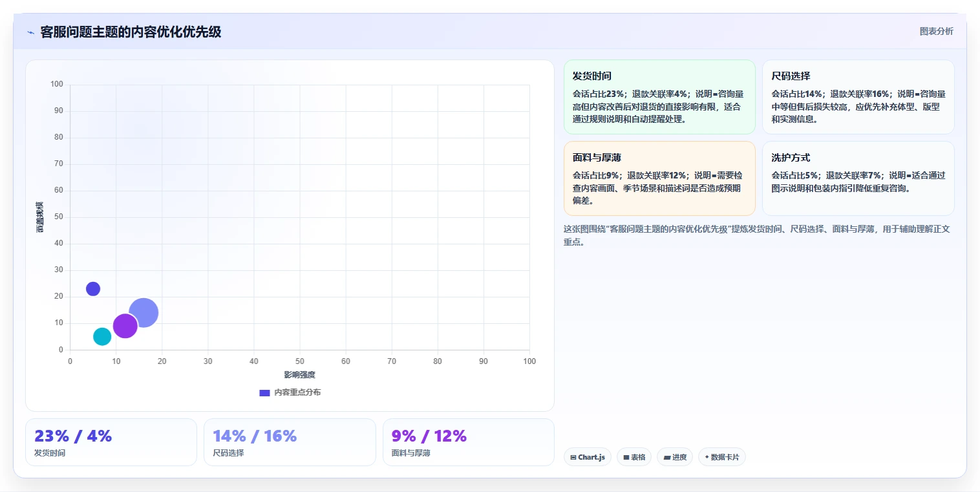Click the lightning icon beside the page title
The height and width of the screenshot is (492, 980).
click(31, 32)
